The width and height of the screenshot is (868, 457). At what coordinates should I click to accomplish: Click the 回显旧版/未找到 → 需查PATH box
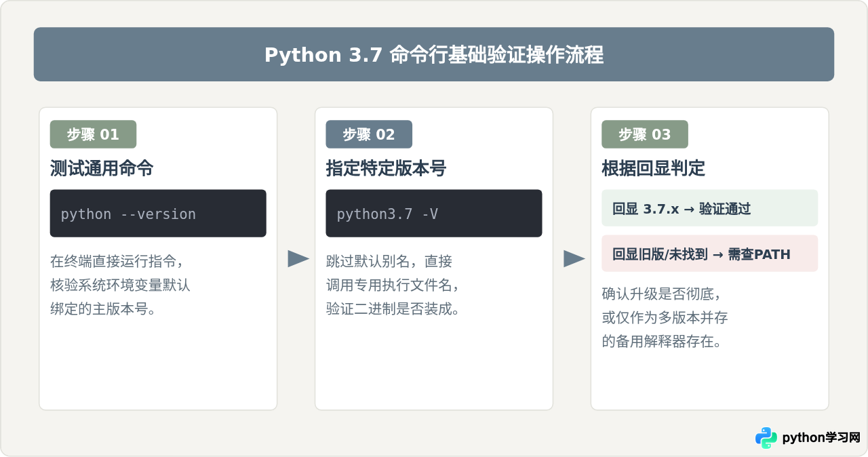point(710,254)
